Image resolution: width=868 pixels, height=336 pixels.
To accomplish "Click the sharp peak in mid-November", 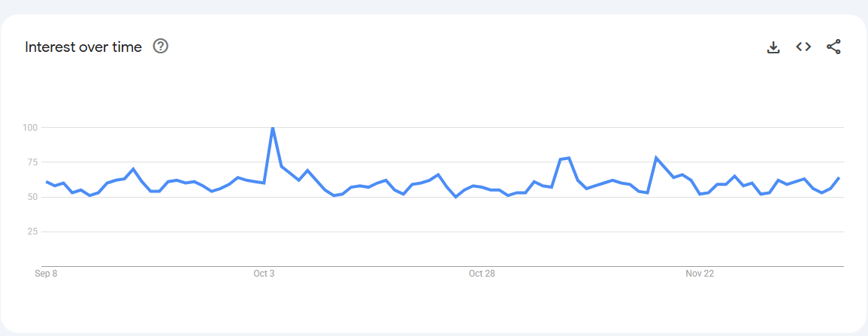I will tap(656, 158).
